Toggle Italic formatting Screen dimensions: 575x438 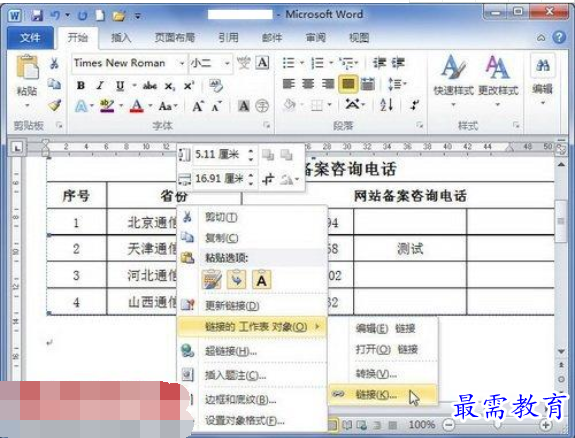coord(100,85)
